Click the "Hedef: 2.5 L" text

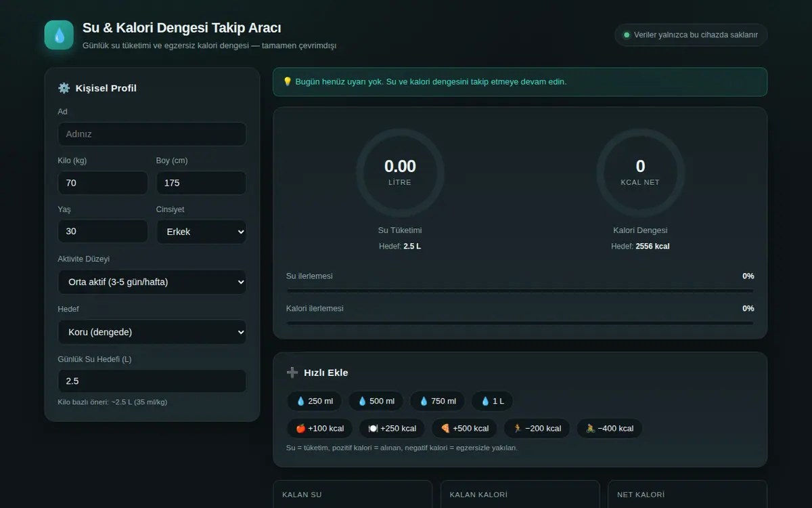pyautogui.click(x=400, y=247)
